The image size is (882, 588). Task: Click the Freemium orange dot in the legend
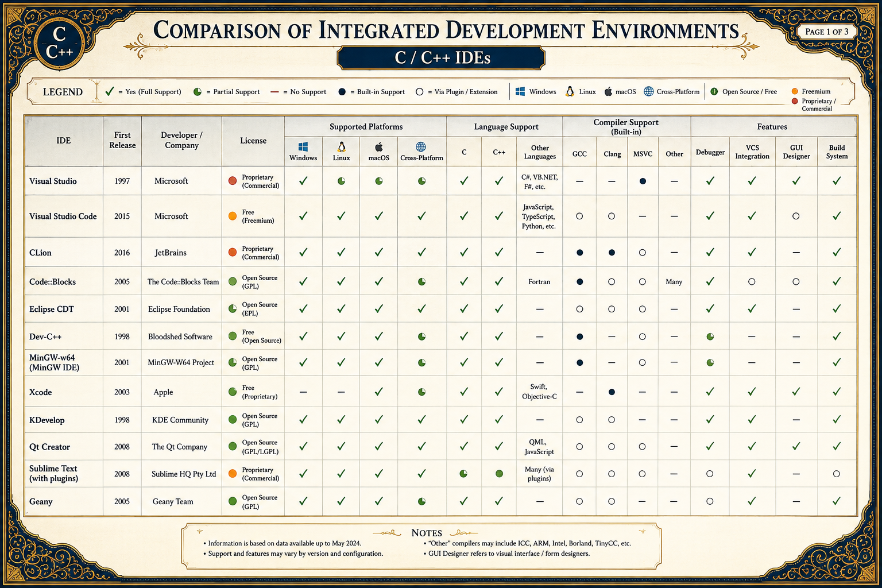(x=795, y=91)
